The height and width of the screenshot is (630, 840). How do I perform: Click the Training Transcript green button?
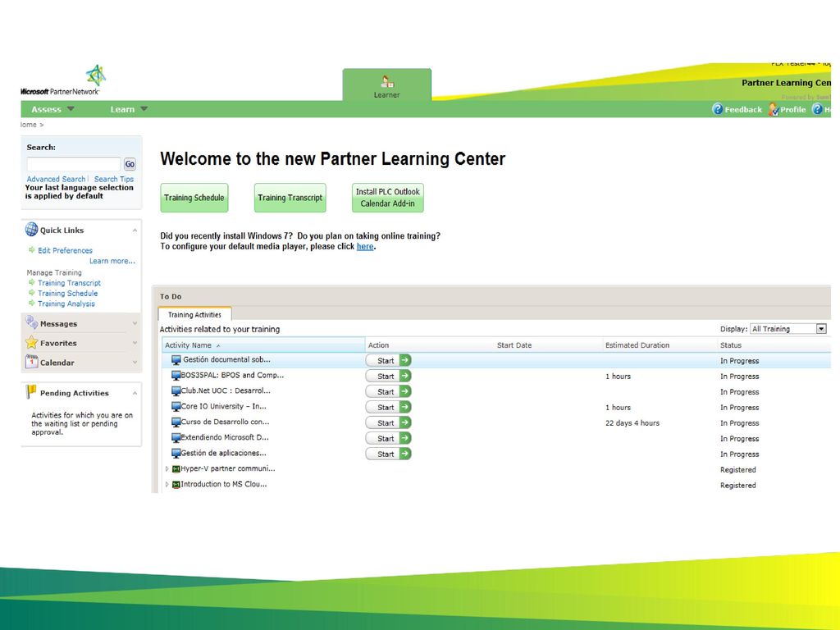tap(290, 198)
